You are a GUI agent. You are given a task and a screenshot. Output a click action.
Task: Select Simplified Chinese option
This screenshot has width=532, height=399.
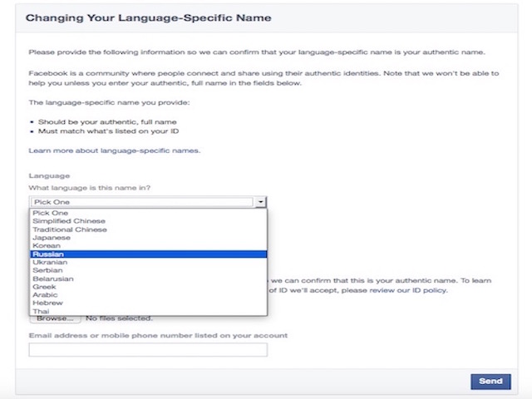148,221
